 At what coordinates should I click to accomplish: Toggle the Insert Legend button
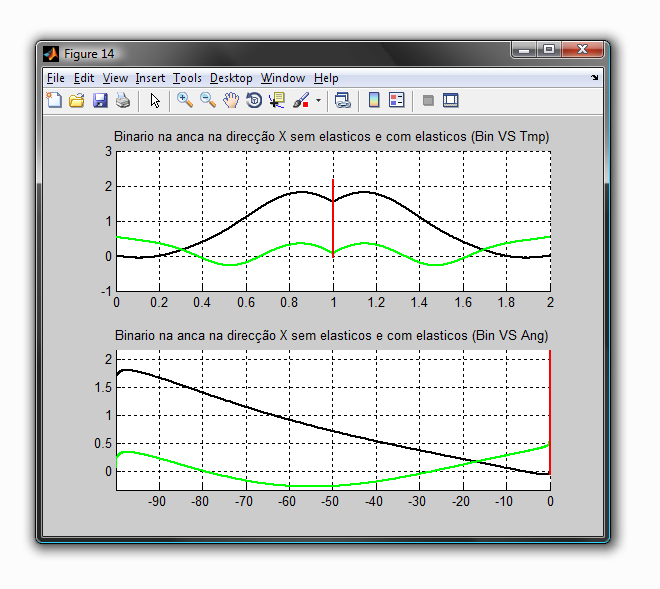pyautogui.click(x=397, y=100)
